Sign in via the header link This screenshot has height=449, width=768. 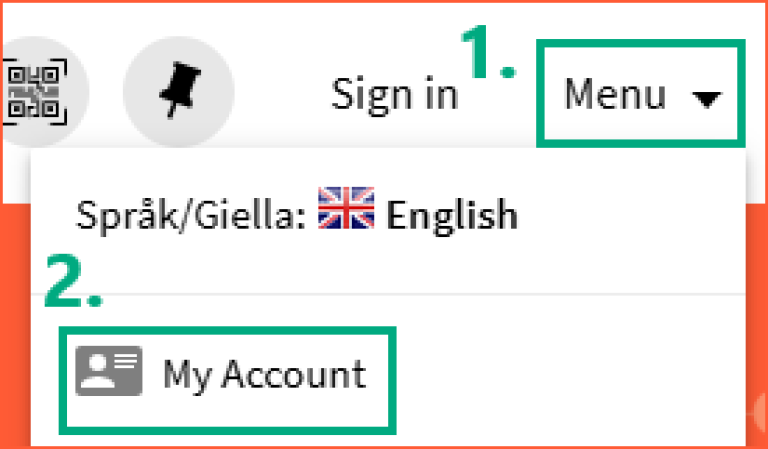pos(394,95)
